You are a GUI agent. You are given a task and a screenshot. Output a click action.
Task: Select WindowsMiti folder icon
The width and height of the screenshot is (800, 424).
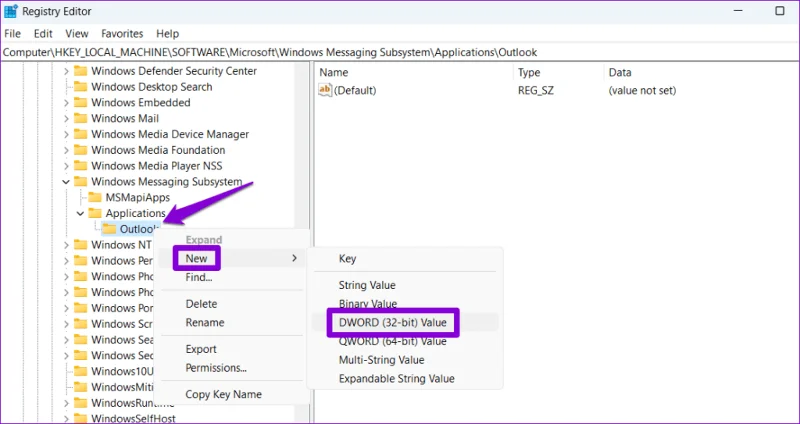[81, 387]
